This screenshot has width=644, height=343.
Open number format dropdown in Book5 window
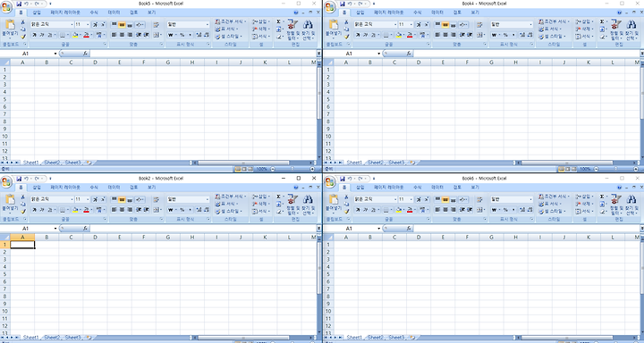[207, 25]
